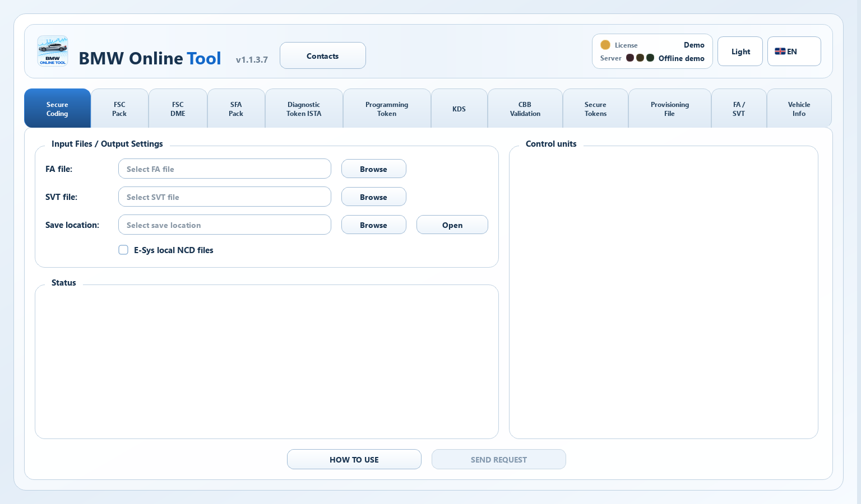This screenshot has height=504, width=861.
Task: Click the HOW TO USE button
Action: pos(354,459)
